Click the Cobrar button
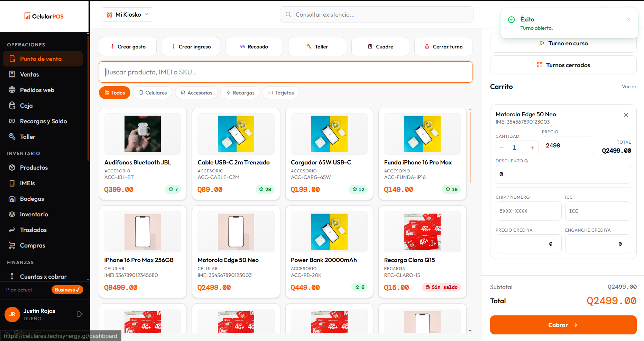Viewport: 644px width, 341px height. click(x=563, y=325)
